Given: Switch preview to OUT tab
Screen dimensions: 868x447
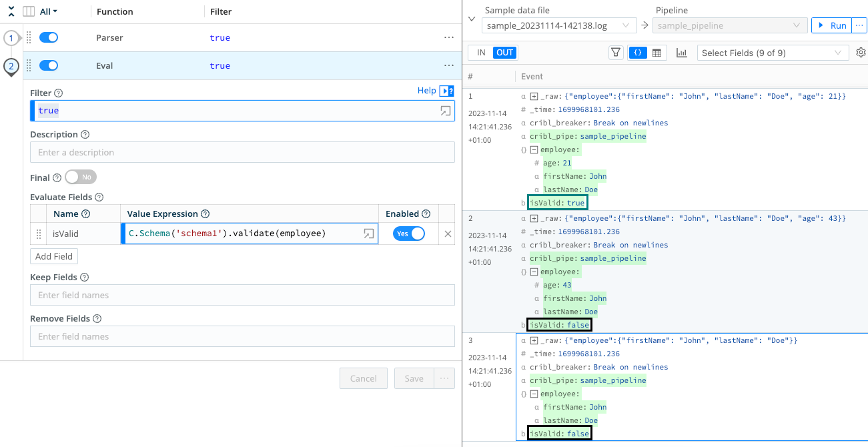Looking at the screenshot, I should (x=505, y=53).
